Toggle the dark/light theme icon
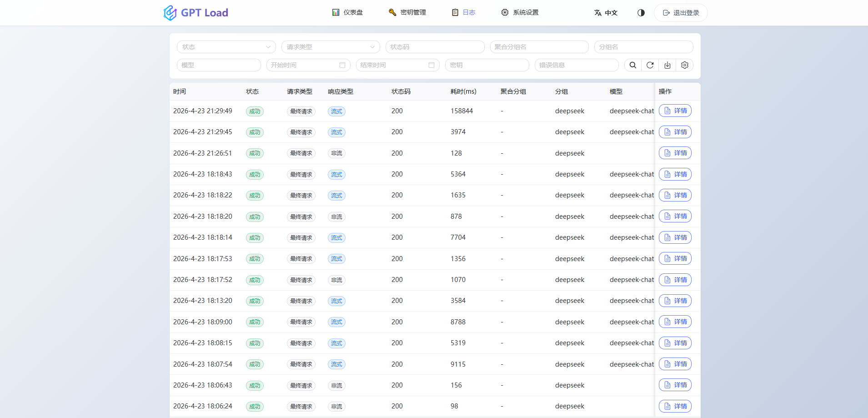The image size is (868, 418). (641, 13)
